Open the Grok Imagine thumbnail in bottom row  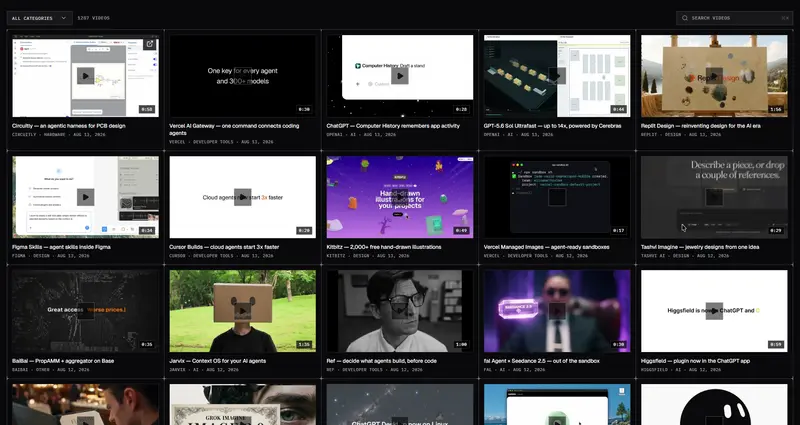point(242,405)
